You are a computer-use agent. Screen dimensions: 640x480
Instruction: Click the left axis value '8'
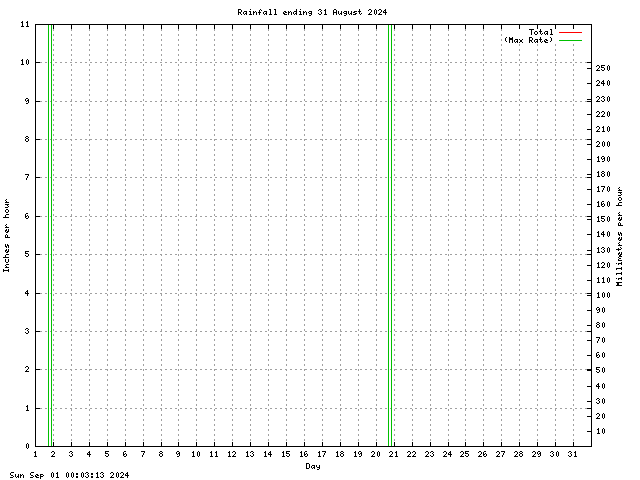(x=27, y=139)
